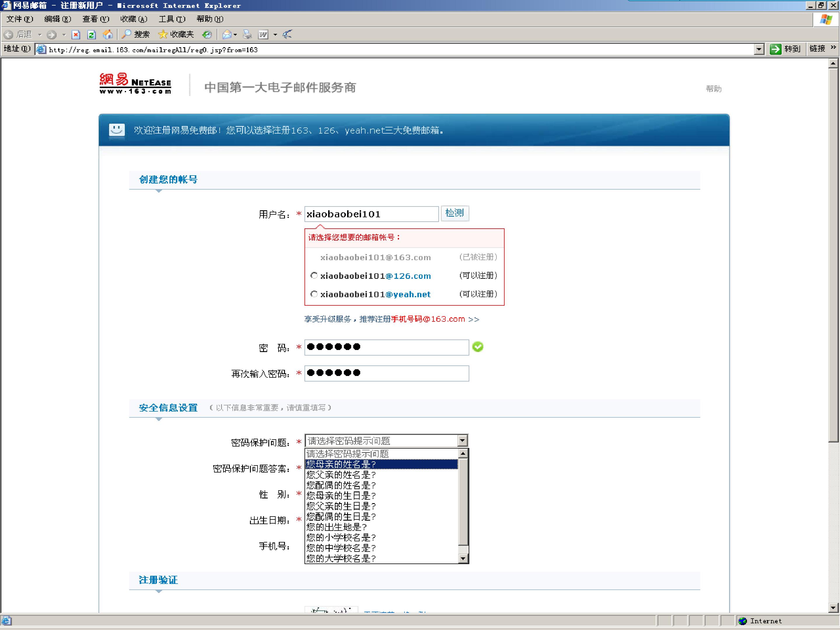Expand the password question dropdown arrow
The image size is (840, 630).
(x=462, y=440)
